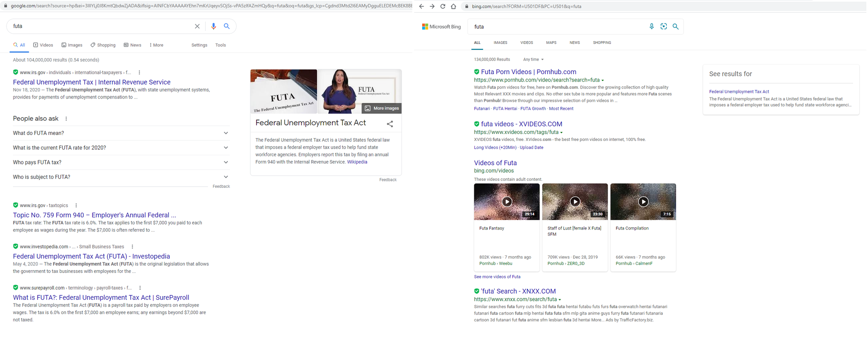
Task: Share the Federal Unemployment Tax Act panel
Action: coord(390,124)
